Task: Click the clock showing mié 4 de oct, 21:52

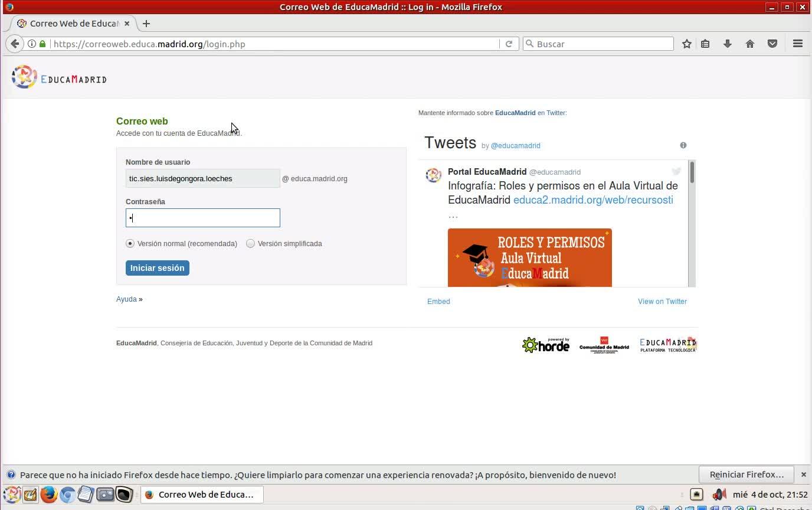Action: [x=770, y=495]
